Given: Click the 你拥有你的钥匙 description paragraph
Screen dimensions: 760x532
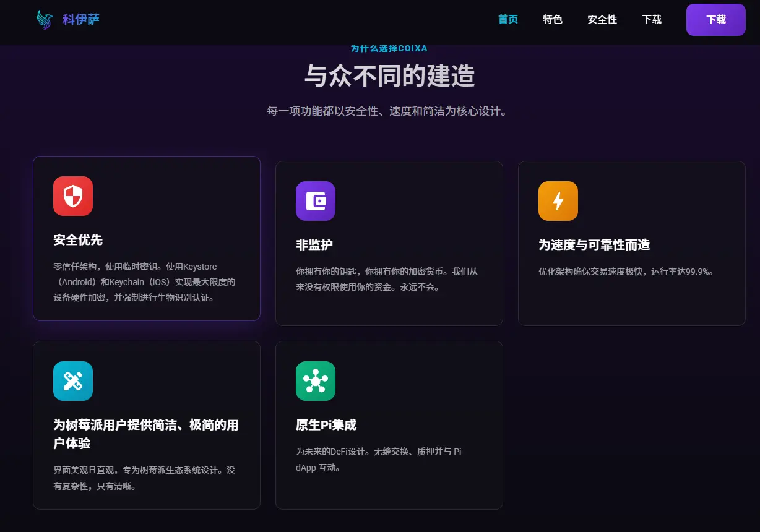Looking at the screenshot, I should 387,279.
